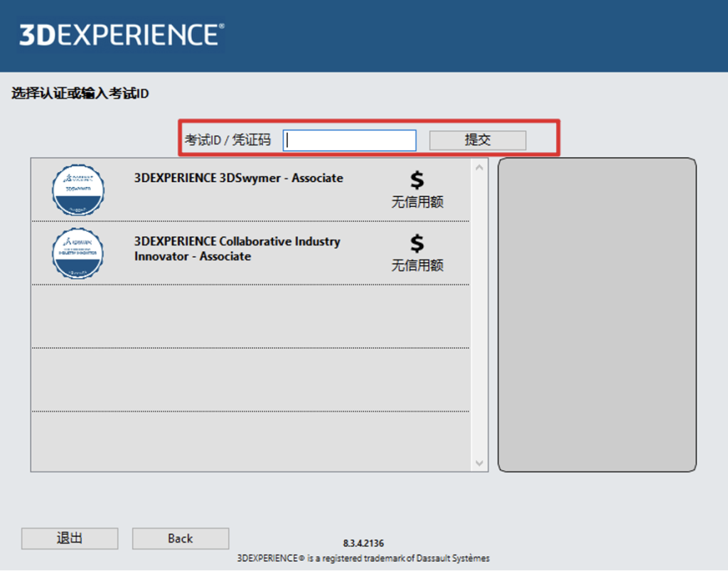Click the scroll down arrow of exam list

tap(479, 463)
